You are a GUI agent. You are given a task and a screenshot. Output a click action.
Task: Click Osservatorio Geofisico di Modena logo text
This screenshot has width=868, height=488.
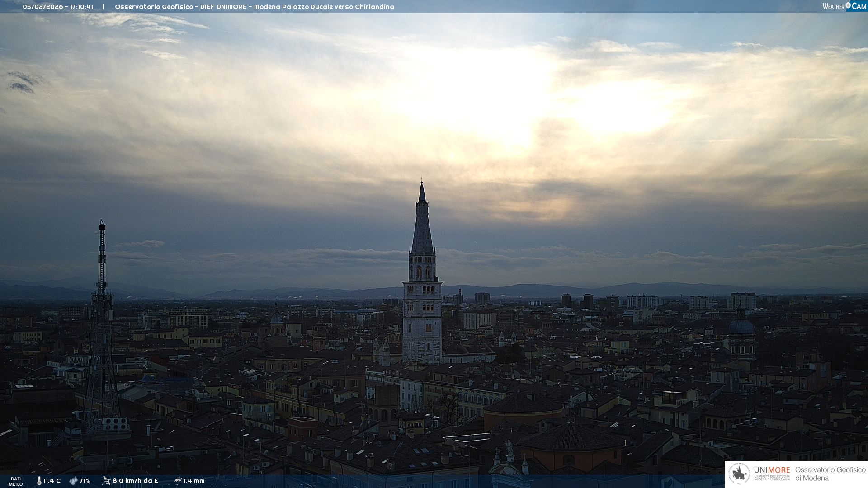pos(830,474)
